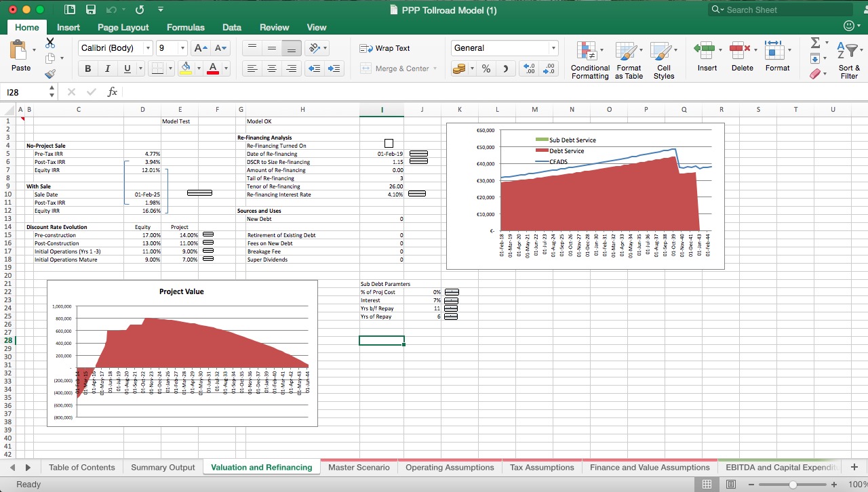Image resolution: width=868 pixels, height=492 pixels.
Task: Select the Summary Output sheet
Action: pos(162,467)
